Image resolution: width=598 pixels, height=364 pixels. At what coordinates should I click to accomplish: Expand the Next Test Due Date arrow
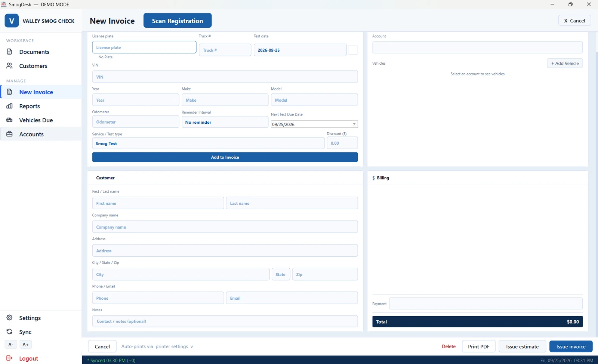pos(354,124)
